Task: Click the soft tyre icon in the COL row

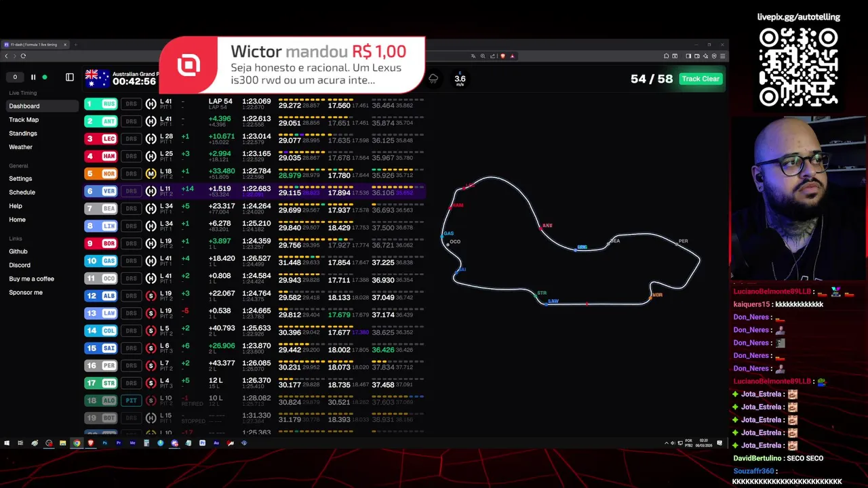Action: pos(151,331)
